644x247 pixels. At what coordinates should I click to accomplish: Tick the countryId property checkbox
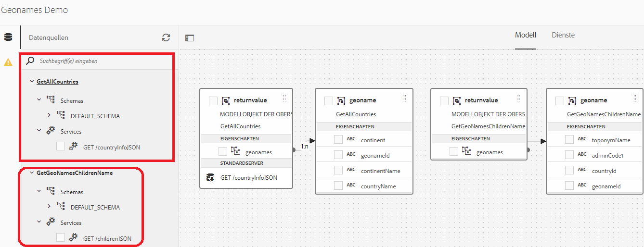click(569, 170)
